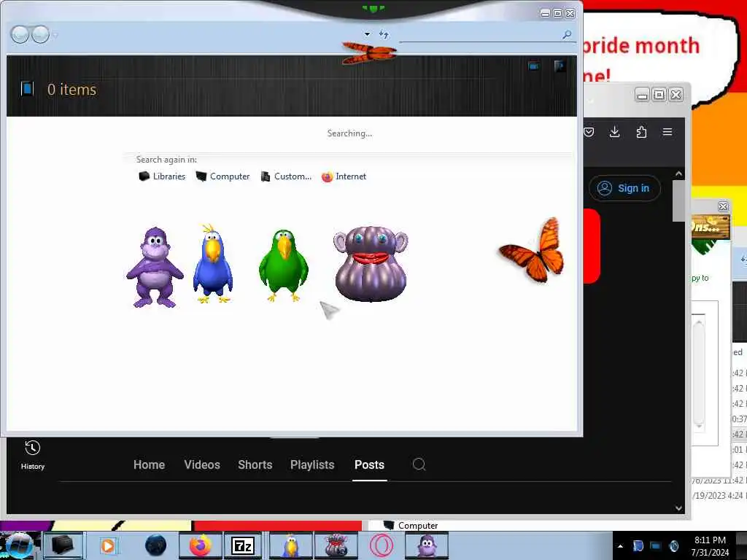The image size is (747, 560).
Task: Click the blue parrot character
Action: coord(213,263)
